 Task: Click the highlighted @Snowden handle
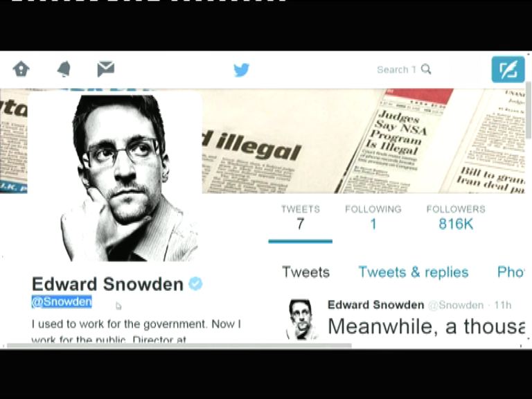pyautogui.click(x=62, y=301)
